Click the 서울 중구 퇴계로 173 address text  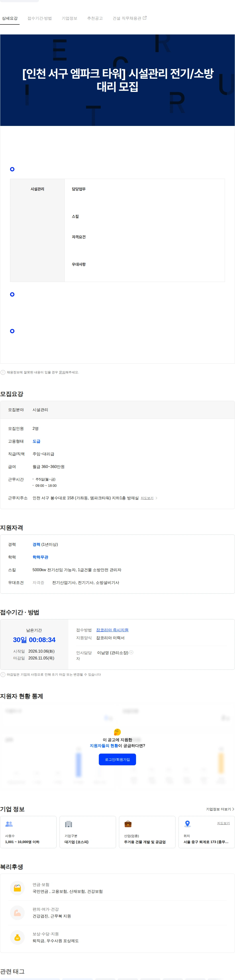click(x=206, y=842)
